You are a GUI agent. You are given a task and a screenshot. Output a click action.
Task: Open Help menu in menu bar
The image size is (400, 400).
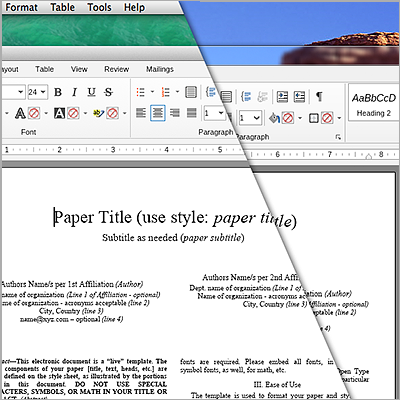(x=134, y=7)
